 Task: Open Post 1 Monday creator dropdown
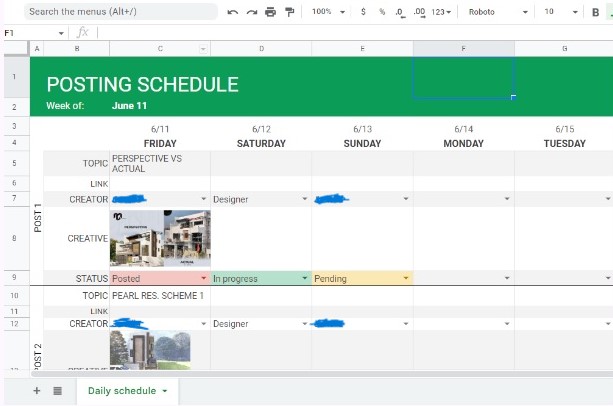click(507, 199)
